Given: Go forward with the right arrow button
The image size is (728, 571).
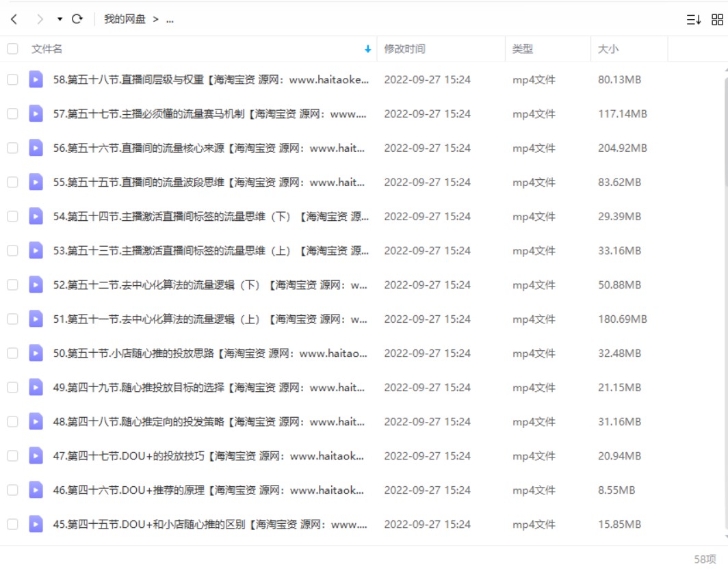Looking at the screenshot, I should pos(40,19).
